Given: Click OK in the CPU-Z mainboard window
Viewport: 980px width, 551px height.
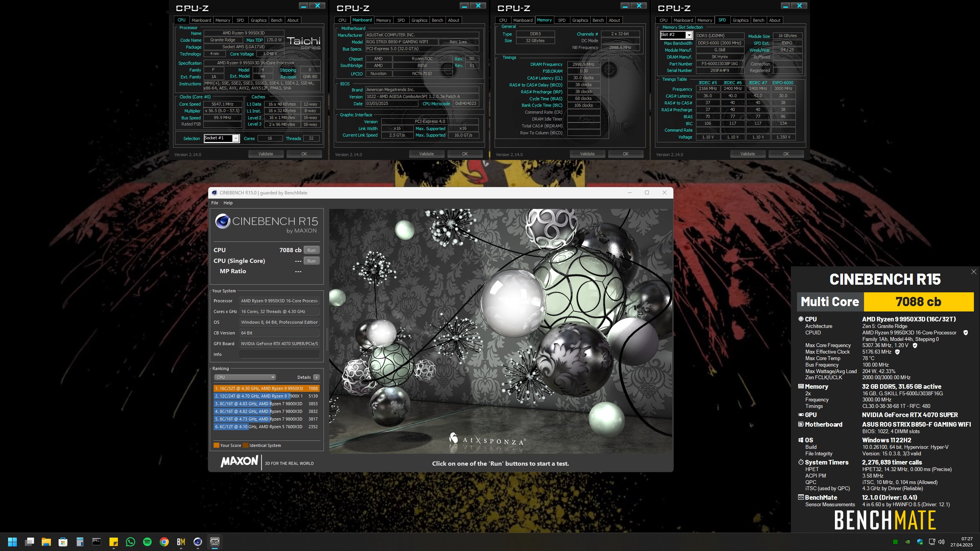Looking at the screenshot, I should point(465,154).
